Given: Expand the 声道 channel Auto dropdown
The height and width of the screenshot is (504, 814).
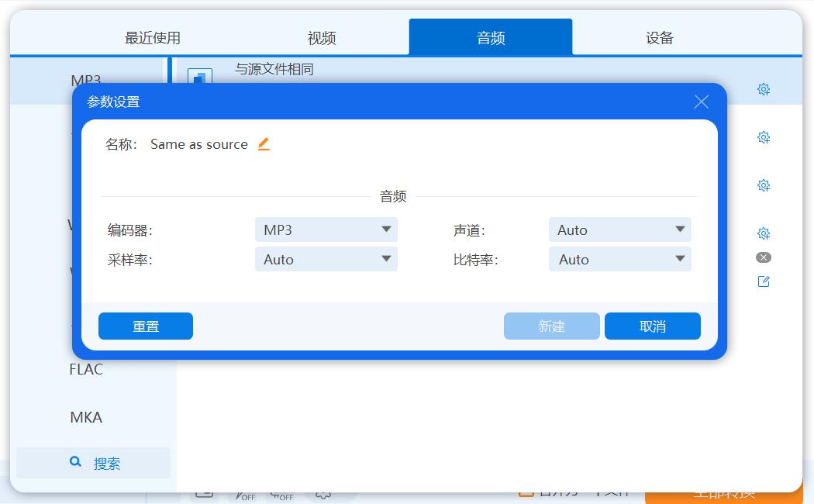Looking at the screenshot, I should (x=619, y=230).
